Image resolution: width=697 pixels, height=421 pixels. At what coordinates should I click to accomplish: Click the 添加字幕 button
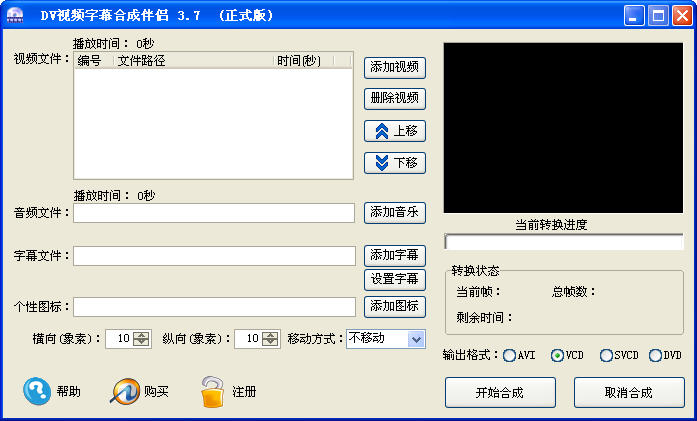[x=395, y=255]
